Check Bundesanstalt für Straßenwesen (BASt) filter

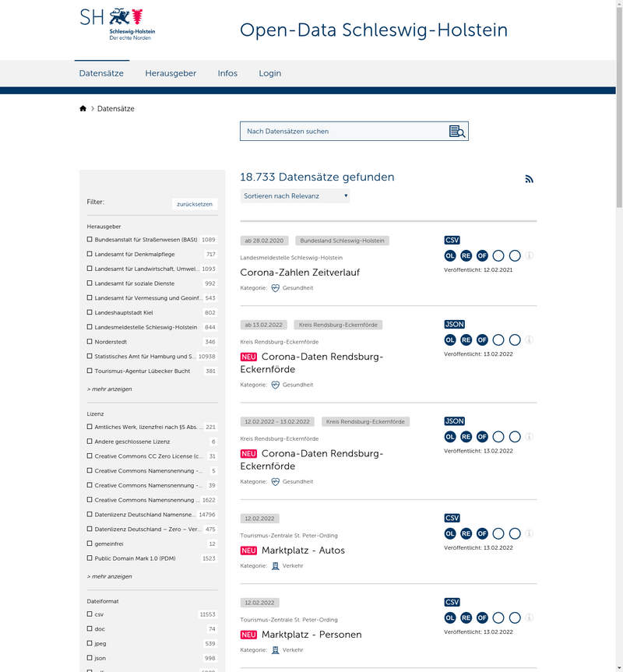[x=90, y=240]
